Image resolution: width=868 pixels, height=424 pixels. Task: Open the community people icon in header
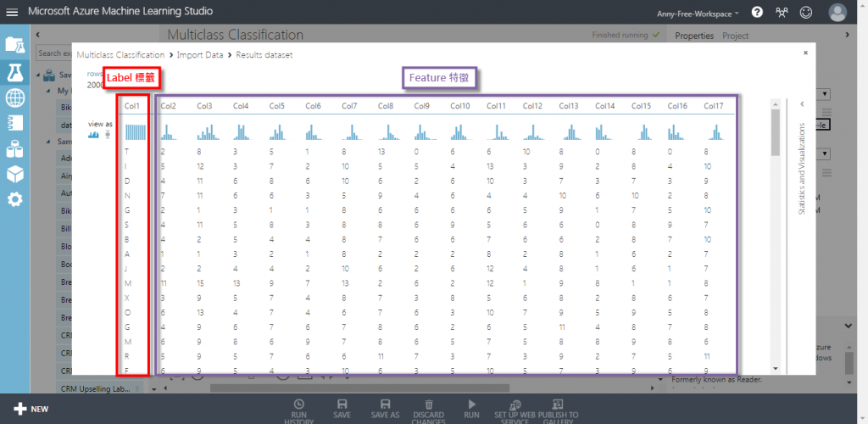(x=782, y=12)
